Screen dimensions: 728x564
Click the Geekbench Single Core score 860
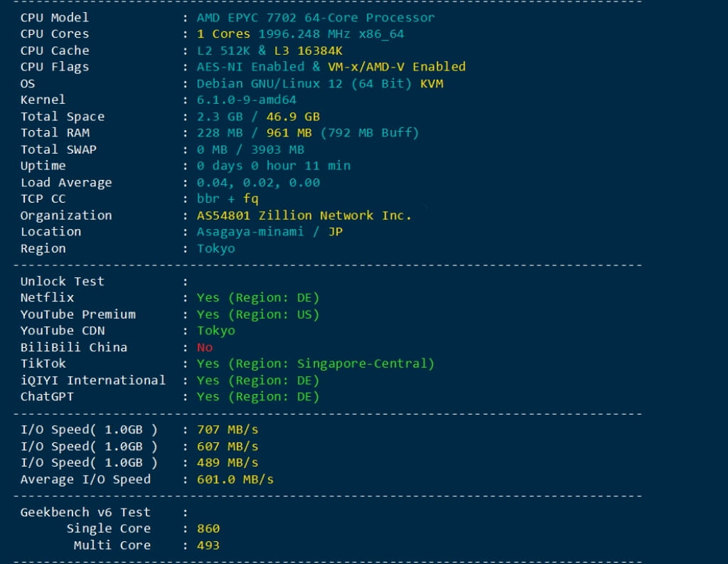point(208,529)
